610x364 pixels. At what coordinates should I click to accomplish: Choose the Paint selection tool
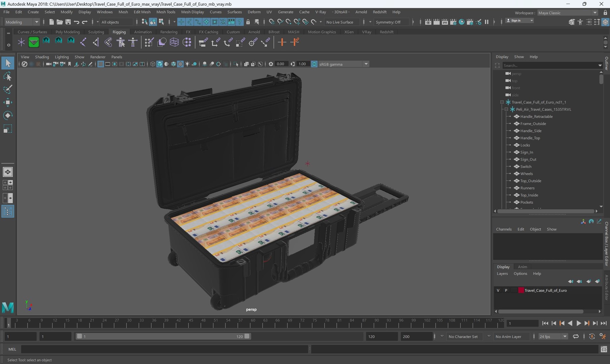coord(7,89)
